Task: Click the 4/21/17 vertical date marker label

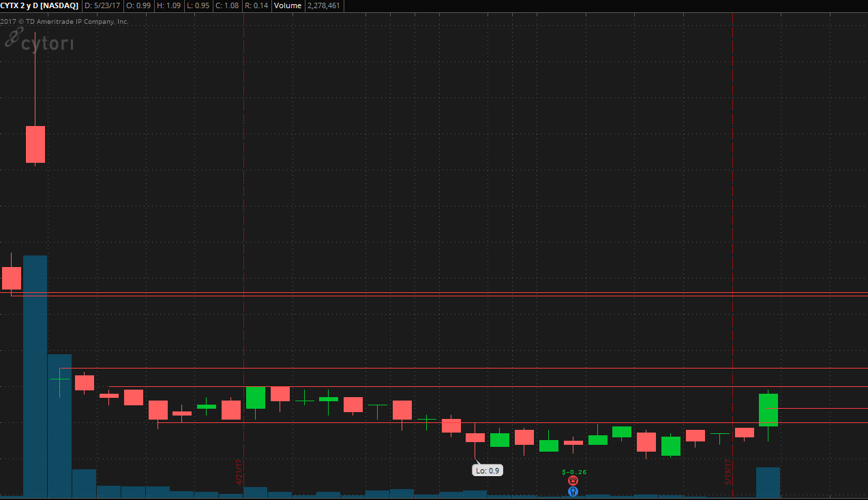Action: click(240, 471)
